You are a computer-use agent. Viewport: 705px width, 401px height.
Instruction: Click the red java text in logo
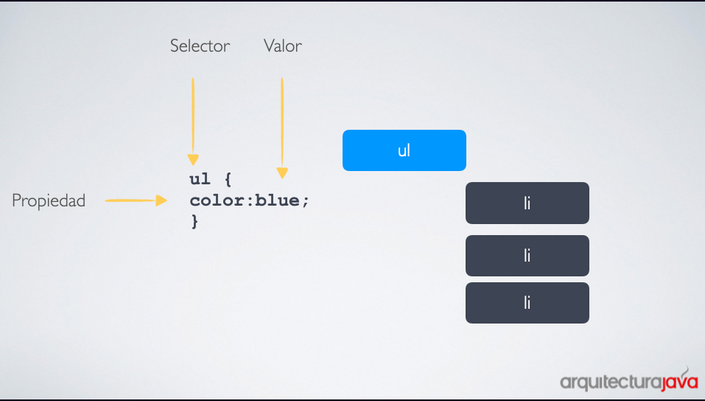(679, 381)
